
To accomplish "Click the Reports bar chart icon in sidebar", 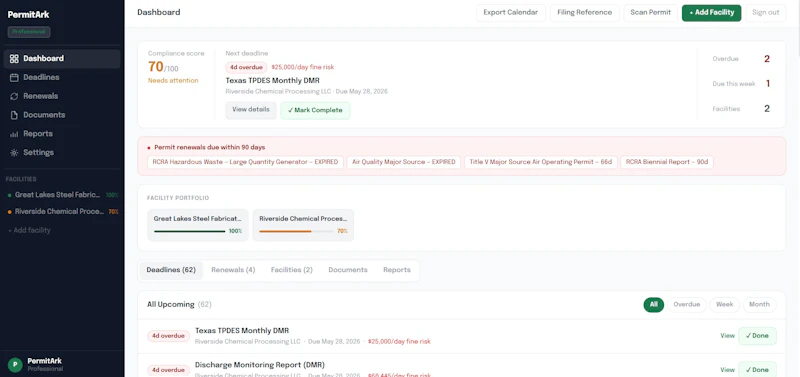I will click(14, 134).
